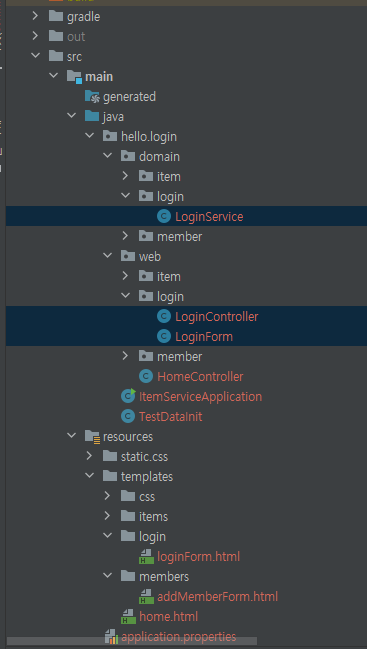
Task: Click the application.properties file icon
Action: pos(111,636)
